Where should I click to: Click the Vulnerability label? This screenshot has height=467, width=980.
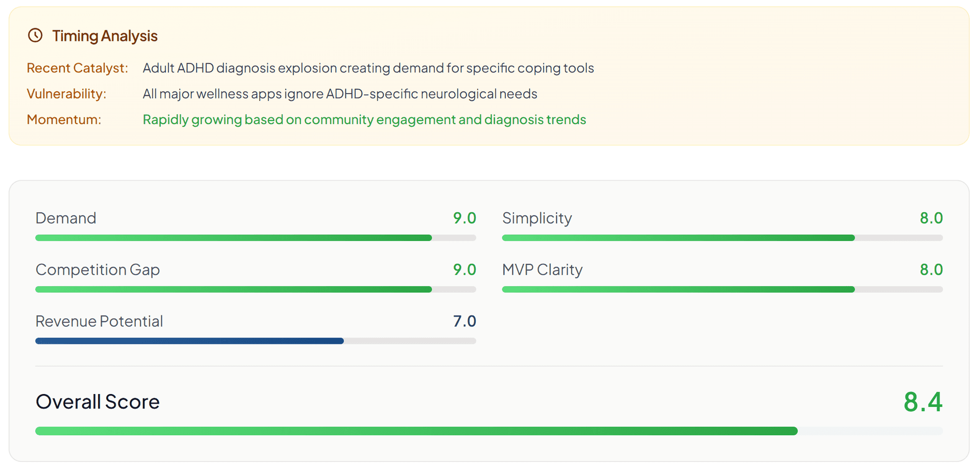pyautogui.click(x=66, y=94)
